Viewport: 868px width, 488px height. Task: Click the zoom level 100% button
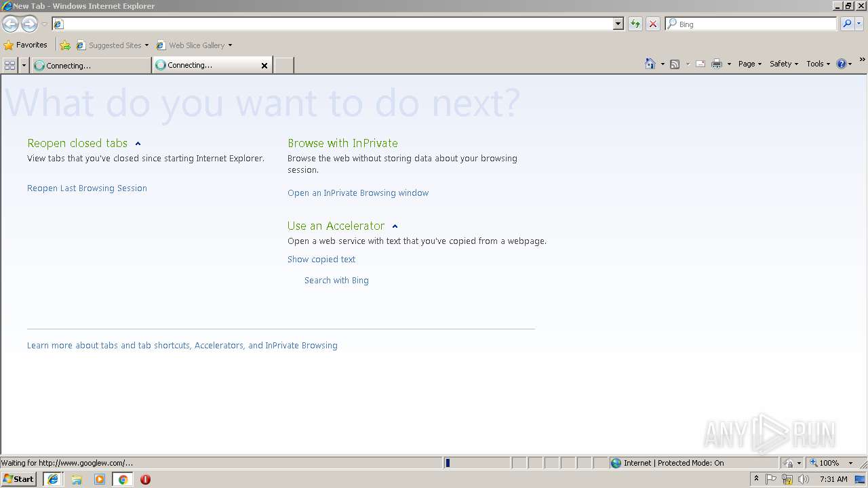[x=824, y=463]
